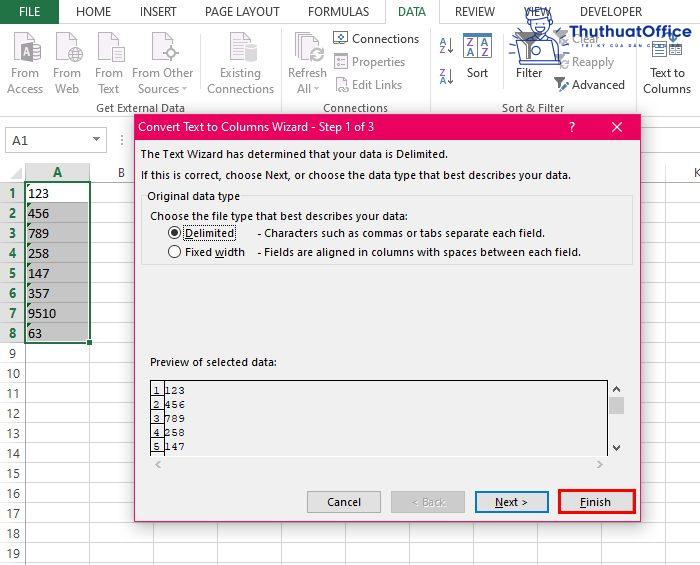Screen dimensions: 700x565
Task: Click Next to proceed to step 2
Action: [x=512, y=502]
